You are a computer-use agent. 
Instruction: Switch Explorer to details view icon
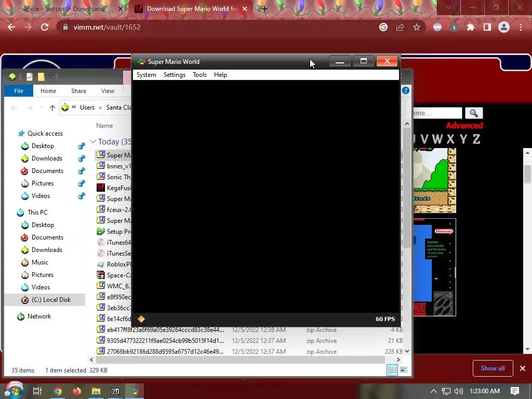click(392, 370)
